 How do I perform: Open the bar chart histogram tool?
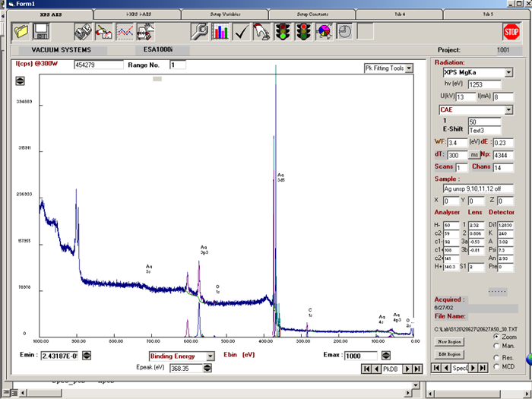click(x=220, y=31)
